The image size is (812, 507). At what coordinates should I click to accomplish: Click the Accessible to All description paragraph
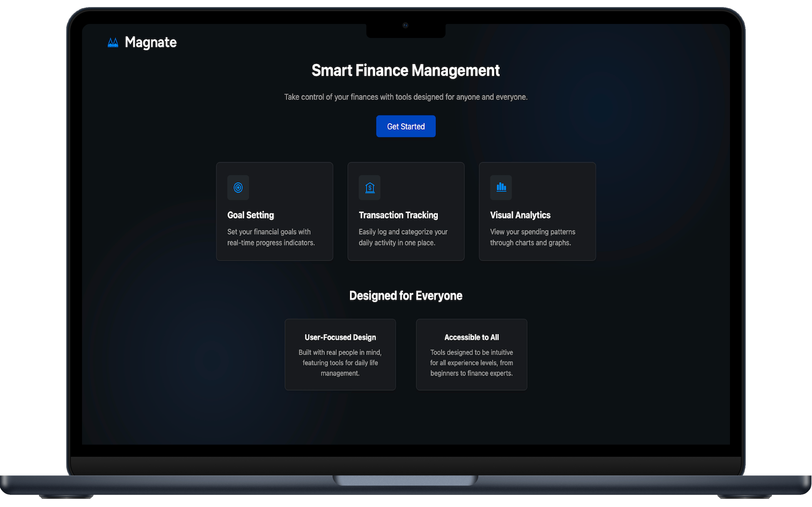[x=471, y=363]
